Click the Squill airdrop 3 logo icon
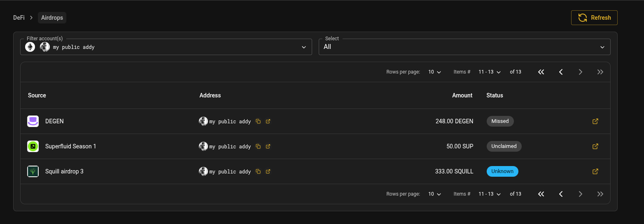This screenshot has width=644, height=224. click(x=33, y=171)
